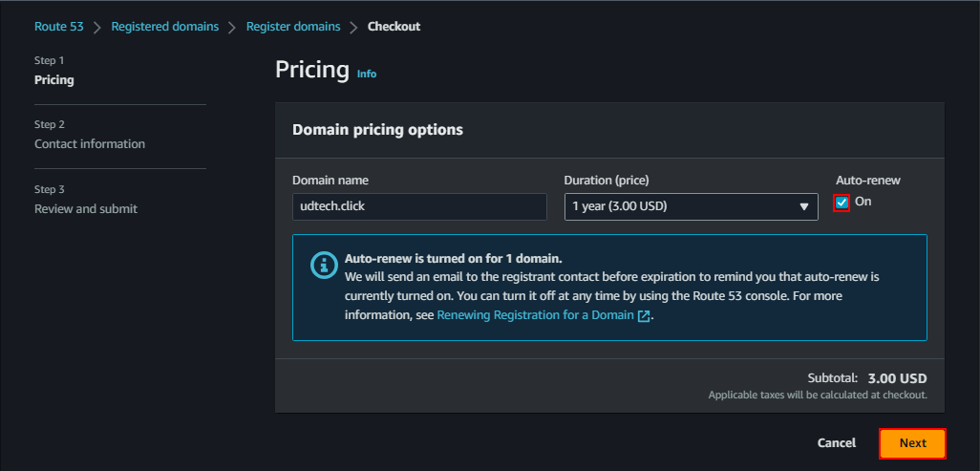The image size is (980, 471).
Task: Open the Registered domains breadcrumb link
Action: point(164,27)
